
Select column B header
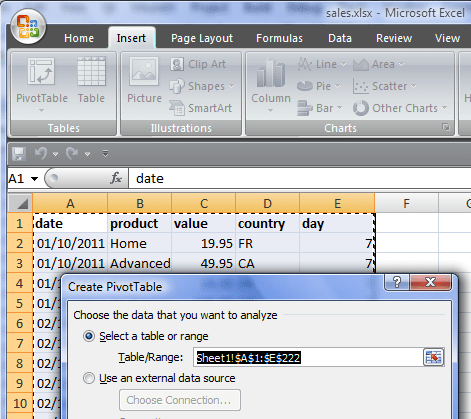(140, 203)
